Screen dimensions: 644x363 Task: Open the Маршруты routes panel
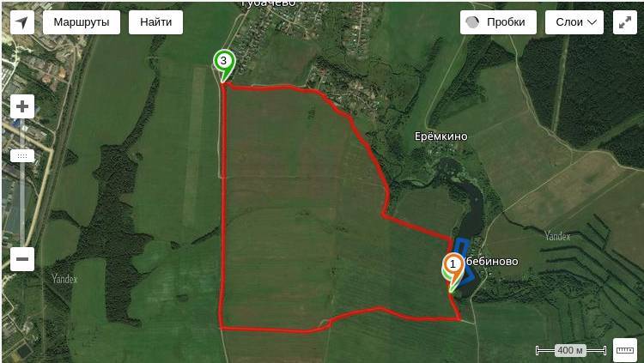[82, 22]
